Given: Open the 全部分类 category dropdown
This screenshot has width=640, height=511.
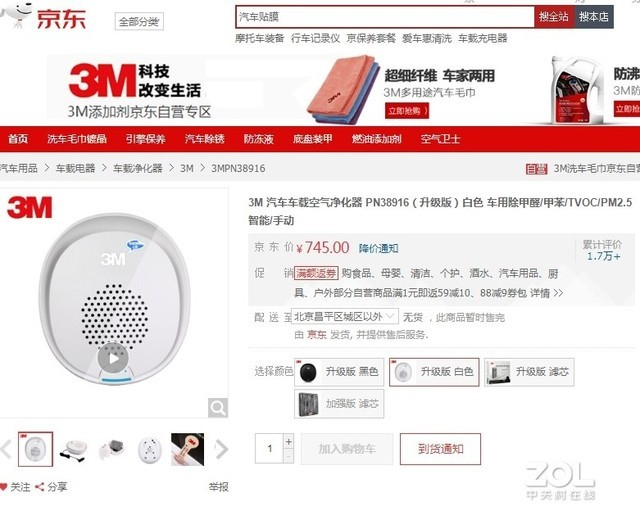Looking at the screenshot, I should [139, 21].
